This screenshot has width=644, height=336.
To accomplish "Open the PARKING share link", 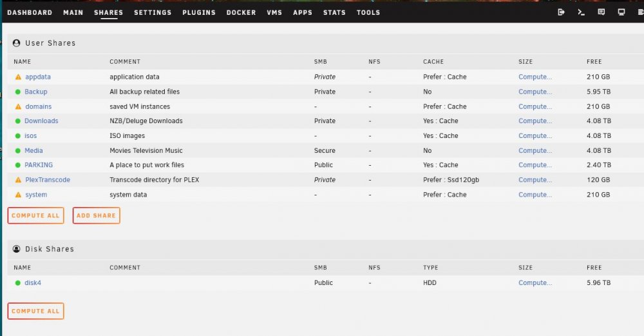I will [39, 165].
